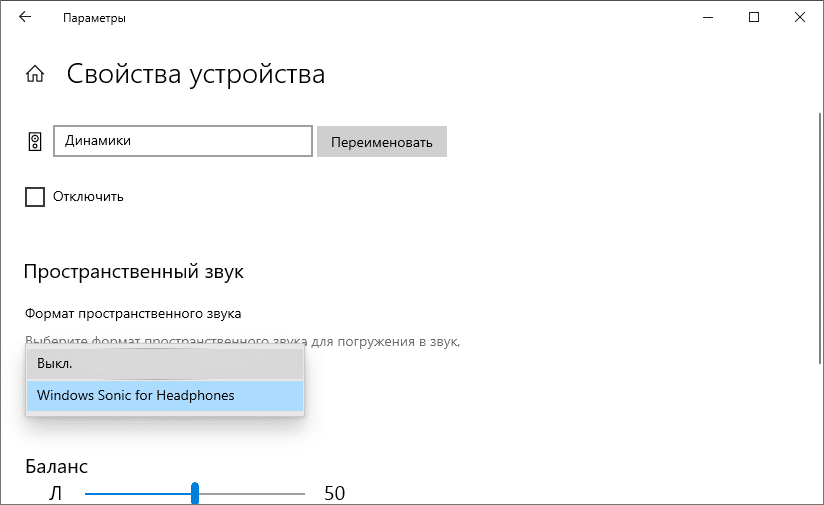Click the vertical scrollbar up arrow
Screen dimensions: 824x505
[x=819, y=42]
